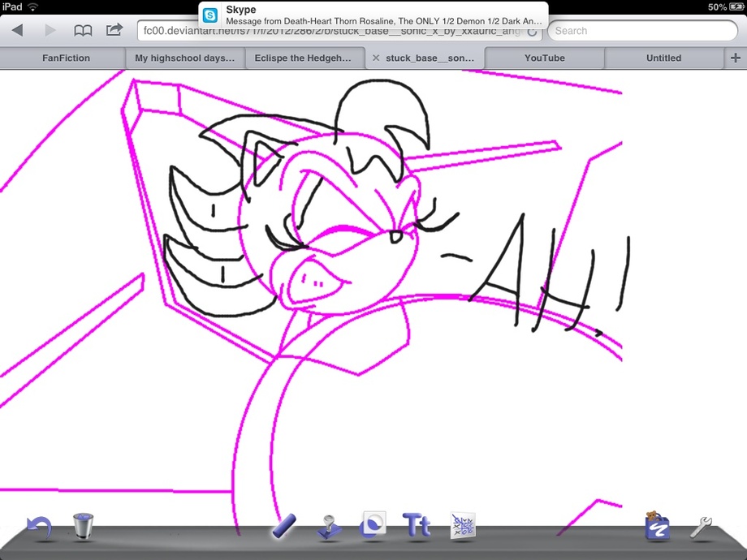This screenshot has height=560, width=747.
Task: Focus the Search field
Action: click(x=643, y=31)
